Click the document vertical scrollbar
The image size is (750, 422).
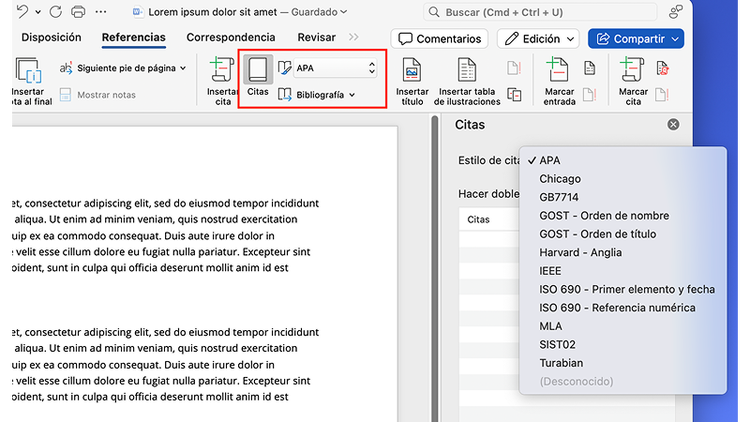[x=434, y=268]
